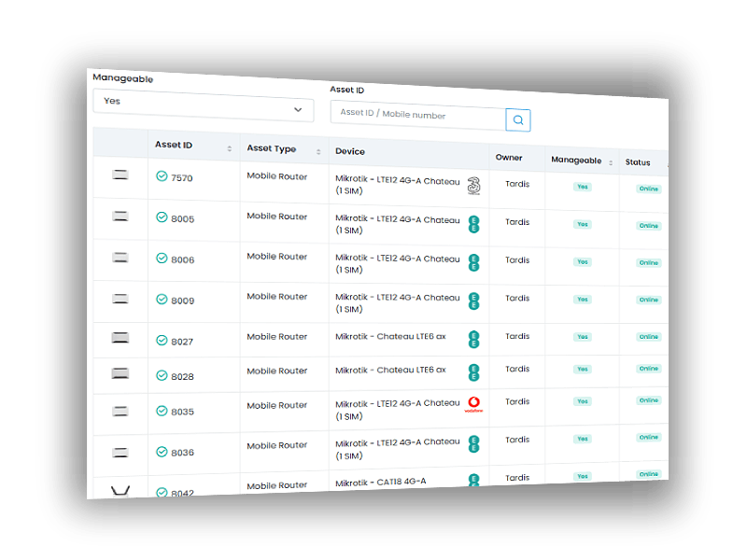This screenshot has height=560, width=747.
Task: Open the Manageable filter dropdown
Action: click(203, 105)
